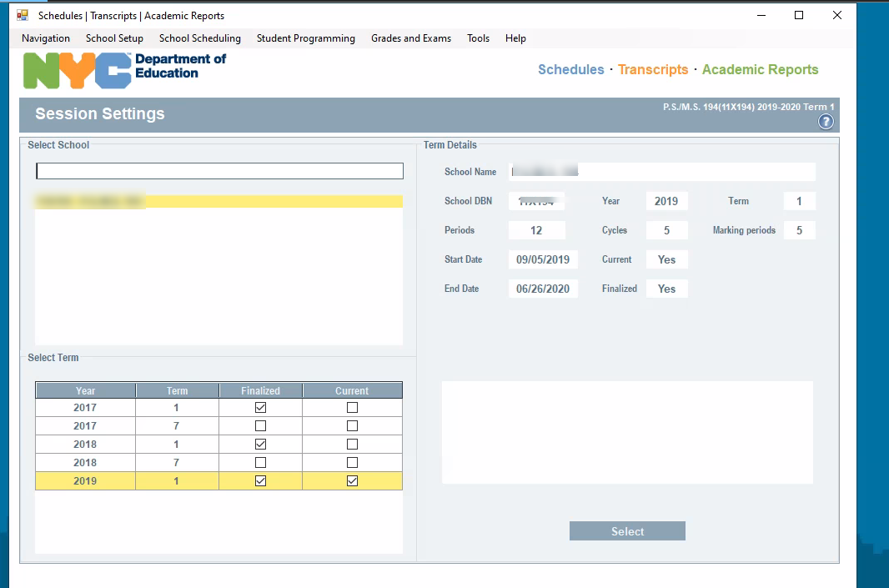The width and height of the screenshot is (889, 588).
Task: Click the End Date 06/26/2020 field
Action: click(x=543, y=289)
